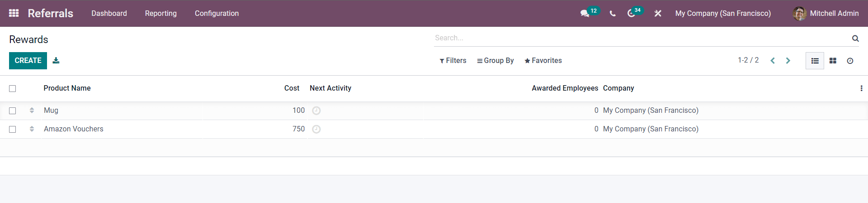This screenshot has height=203, width=868.
Task: Open the Mug row activity clock icon
Action: [316, 111]
